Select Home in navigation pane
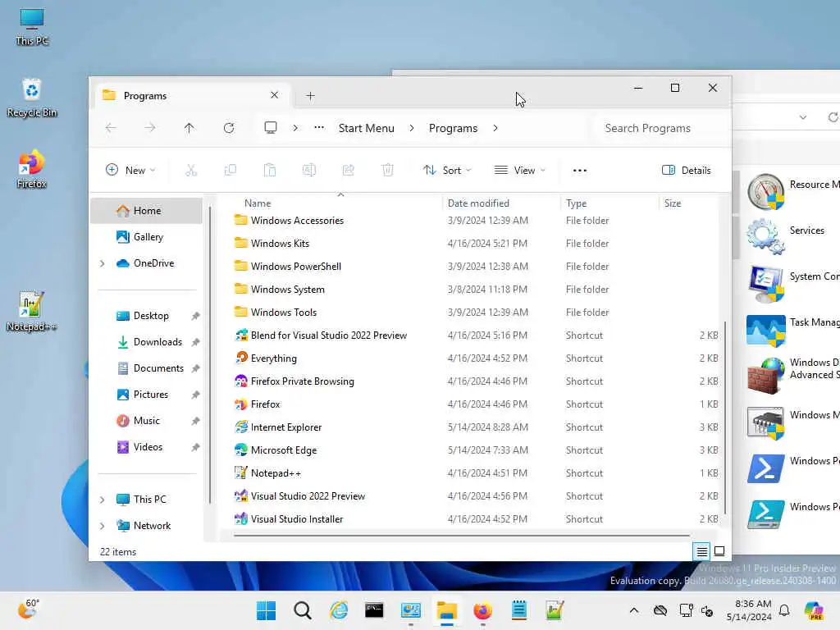This screenshot has width=840, height=630. (x=146, y=211)
